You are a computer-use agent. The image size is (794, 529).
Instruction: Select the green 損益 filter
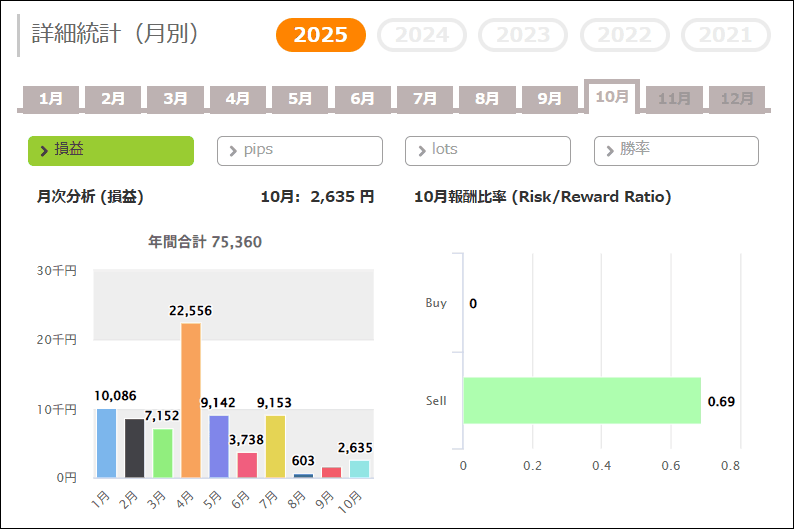coord(111,150)
